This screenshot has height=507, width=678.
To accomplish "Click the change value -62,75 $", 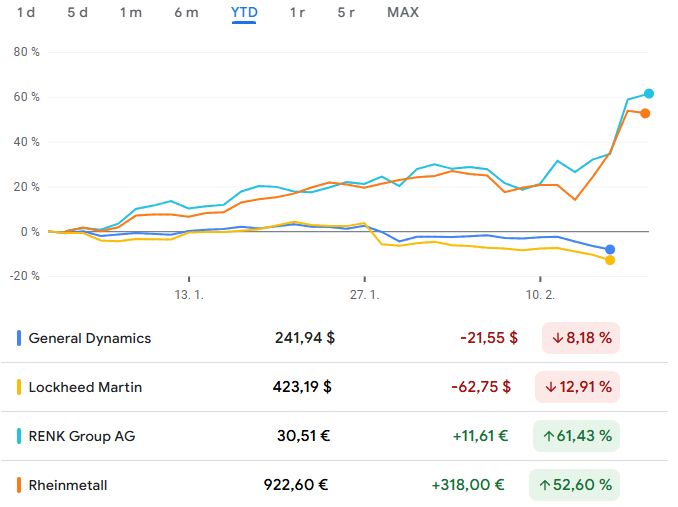I will (481, 386).
